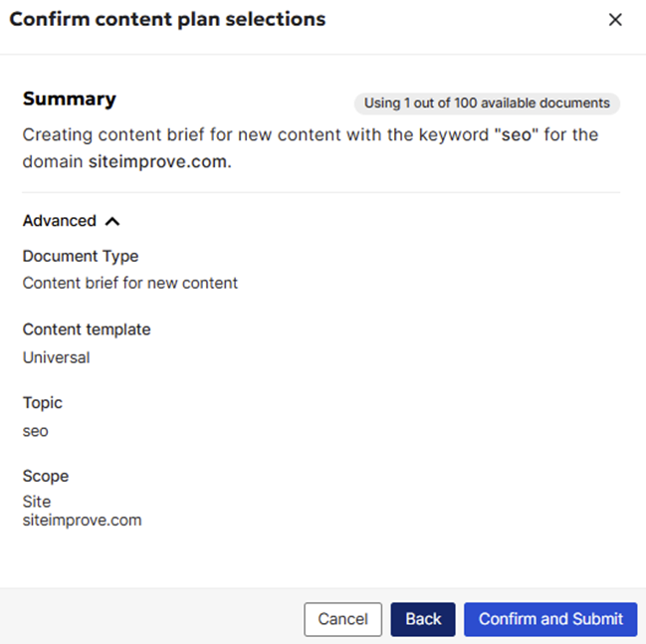Close the confirm content plan dialog
This screenshot has height=644, width=646.
coord(615,20)
